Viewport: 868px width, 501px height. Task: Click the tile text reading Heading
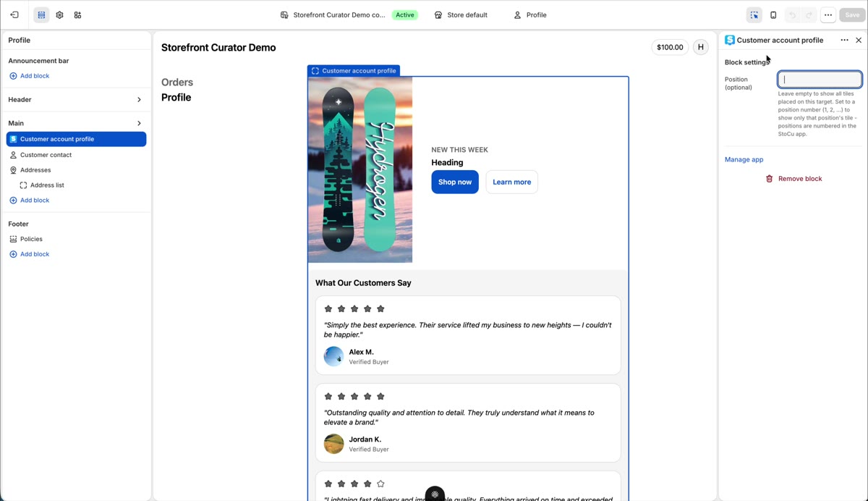(447, 163)
